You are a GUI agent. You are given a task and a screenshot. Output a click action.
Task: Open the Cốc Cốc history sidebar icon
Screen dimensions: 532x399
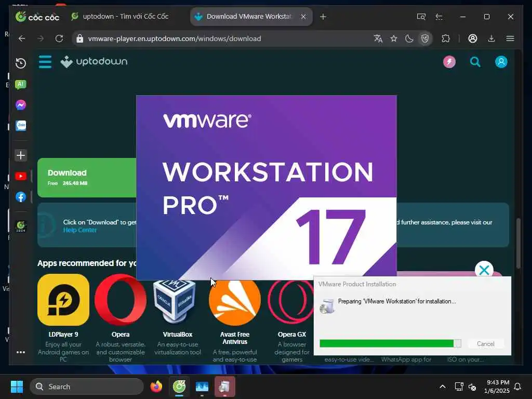(x=21, y=63)
